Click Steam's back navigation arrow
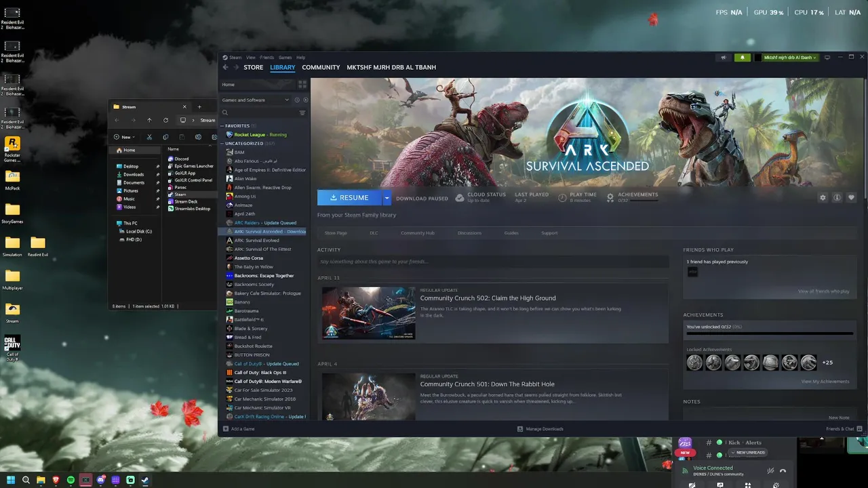 point(226,68)
